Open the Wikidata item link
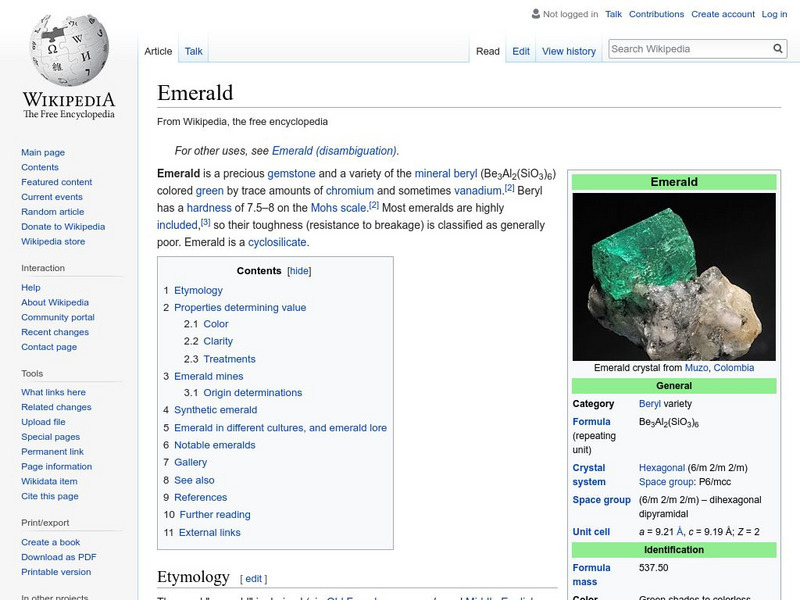 [x=49, y=481]
